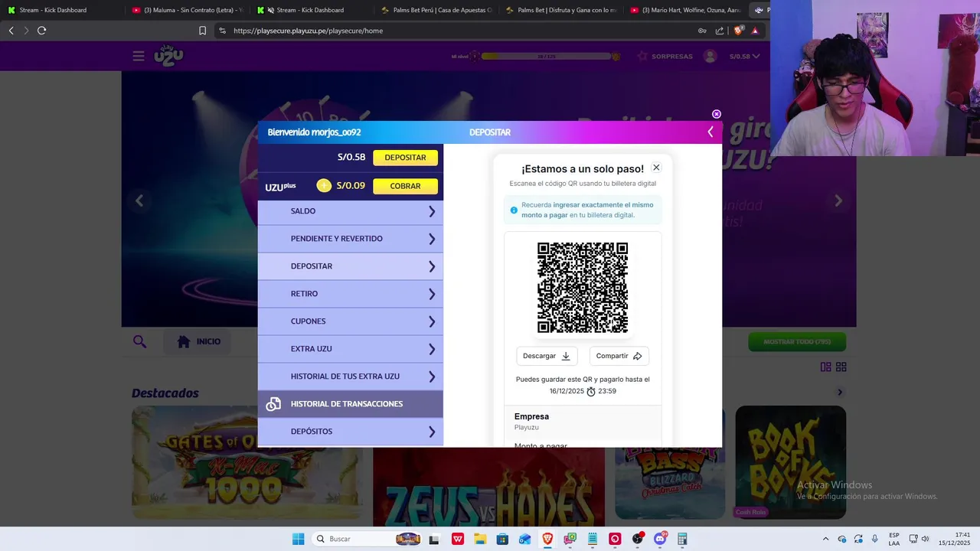Advance the Destacados carousel arrow
980x551 pixels.
click(x=840, y=393)
